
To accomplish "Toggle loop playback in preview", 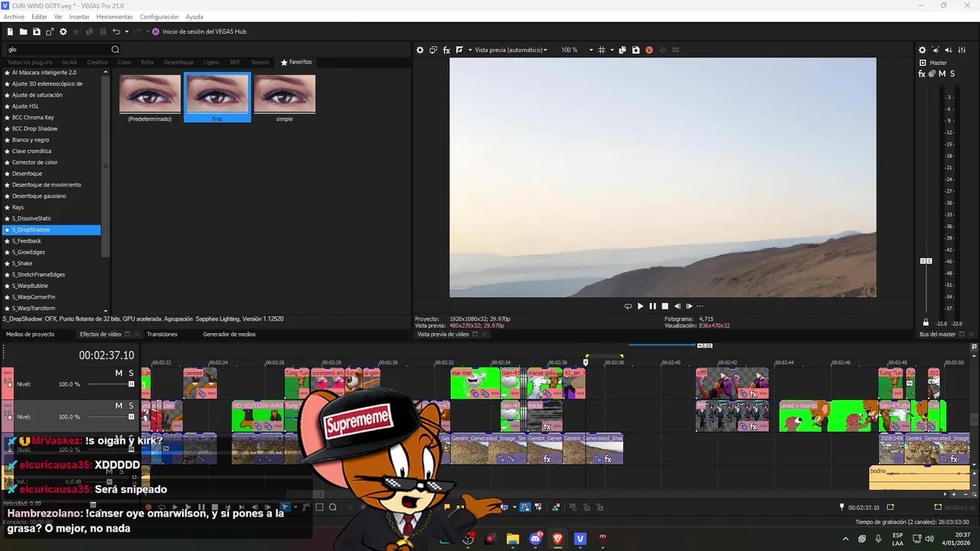I will [x=628, y=306].
